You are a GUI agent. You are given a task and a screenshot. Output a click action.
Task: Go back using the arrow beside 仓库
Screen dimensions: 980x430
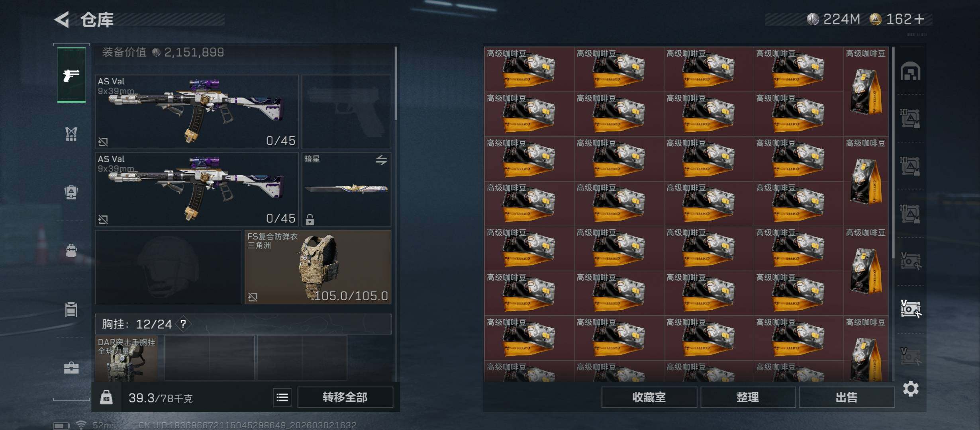tap(62, 19)
